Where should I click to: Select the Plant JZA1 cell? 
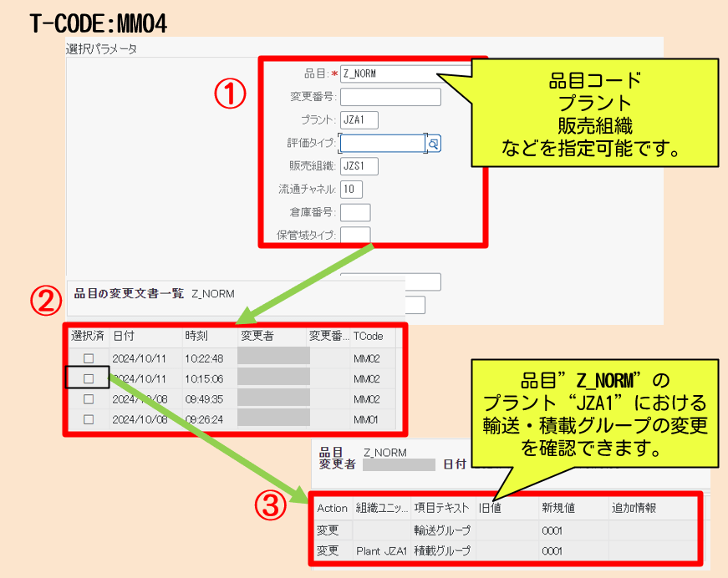(x=382, y=550)
